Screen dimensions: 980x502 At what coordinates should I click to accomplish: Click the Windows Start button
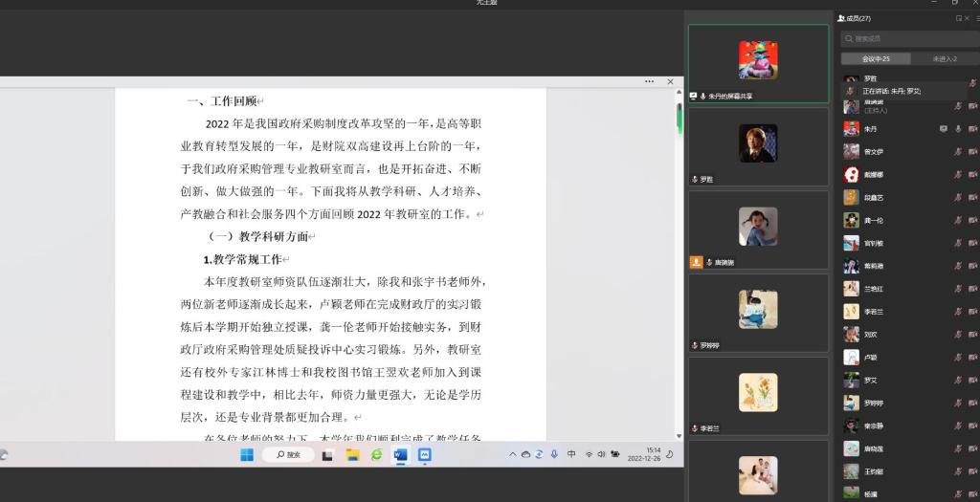tap(247, 455)
